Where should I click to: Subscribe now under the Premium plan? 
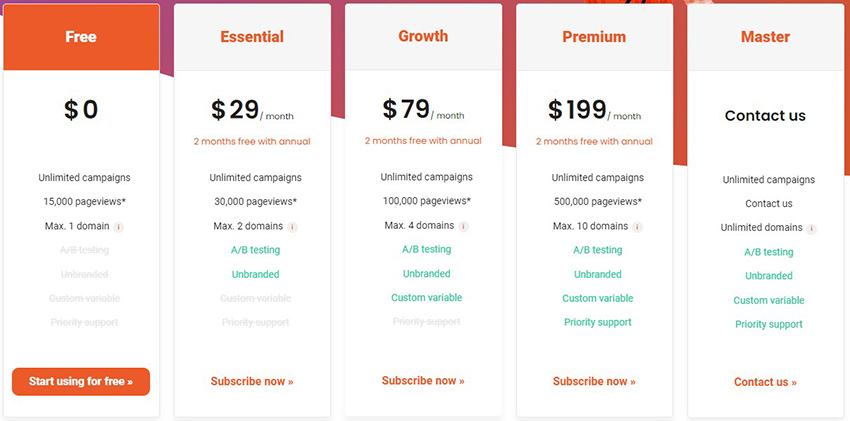[x=594, y=381]
